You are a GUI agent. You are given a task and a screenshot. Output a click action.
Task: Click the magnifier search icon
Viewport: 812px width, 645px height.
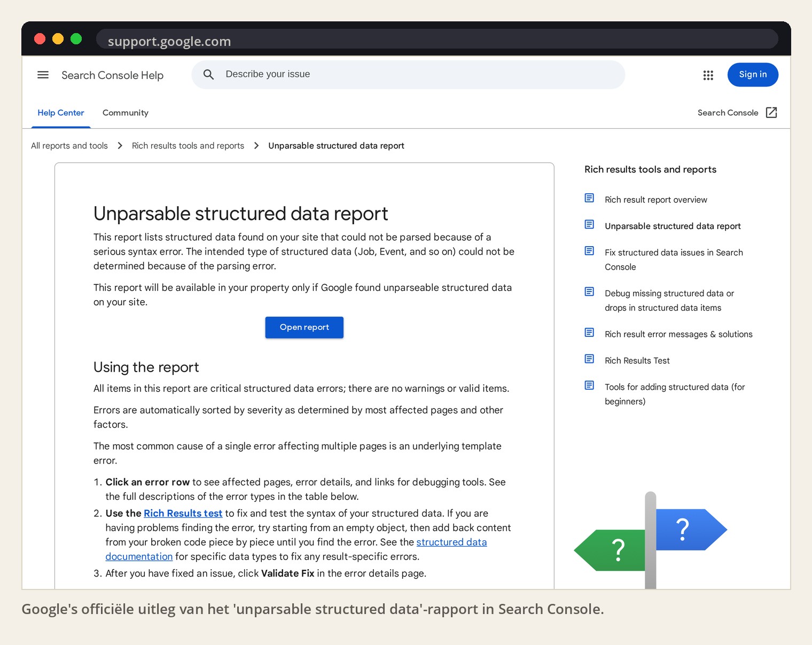[x=208, y=74]
